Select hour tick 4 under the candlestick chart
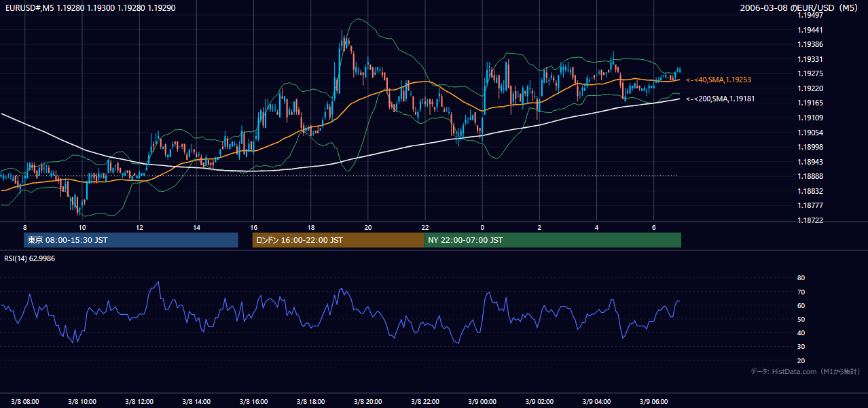This screenshot has height=408, width=868. point(596,227)
